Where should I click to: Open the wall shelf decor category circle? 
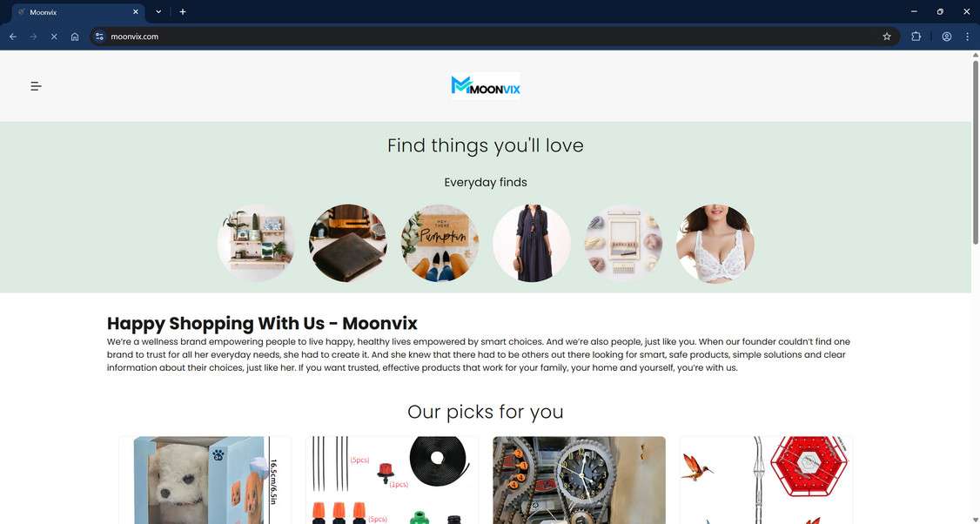coord(256,243)
